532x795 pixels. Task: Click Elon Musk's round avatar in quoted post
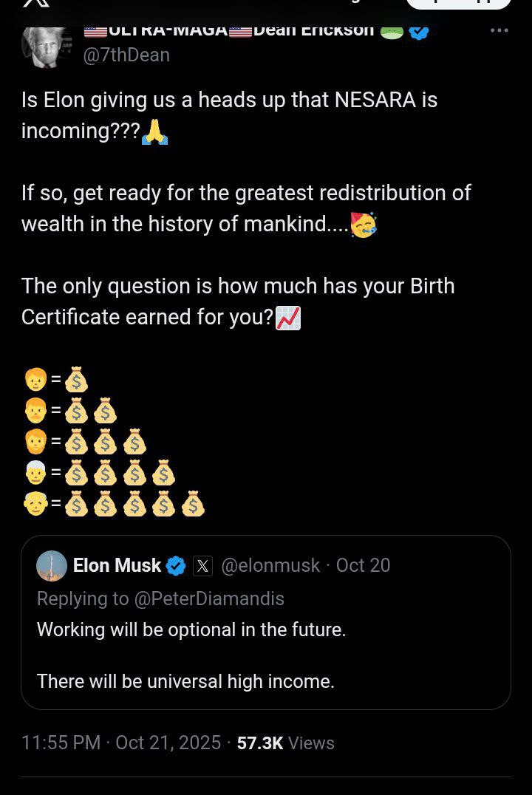52,566
